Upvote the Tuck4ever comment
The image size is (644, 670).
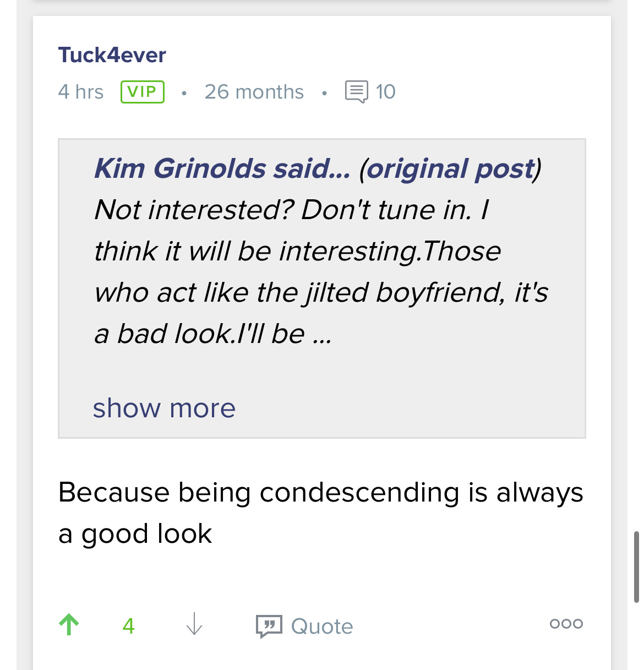(69, 625)
